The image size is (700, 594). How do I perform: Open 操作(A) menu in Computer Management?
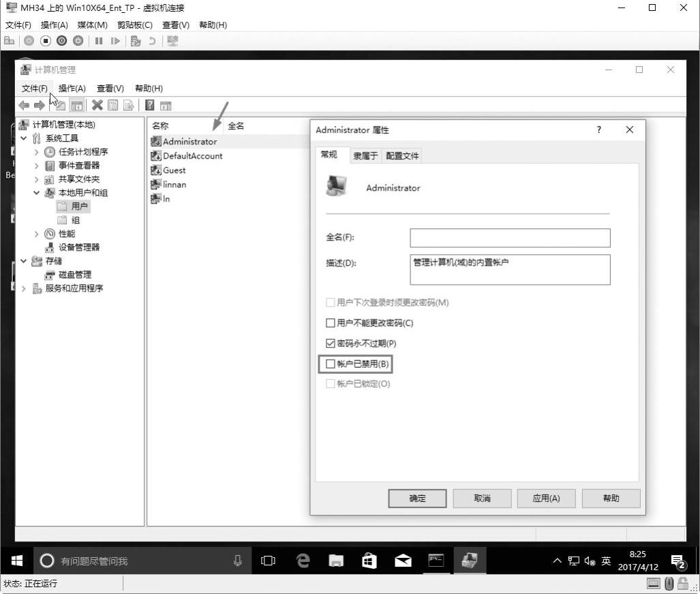click(72, 89)
